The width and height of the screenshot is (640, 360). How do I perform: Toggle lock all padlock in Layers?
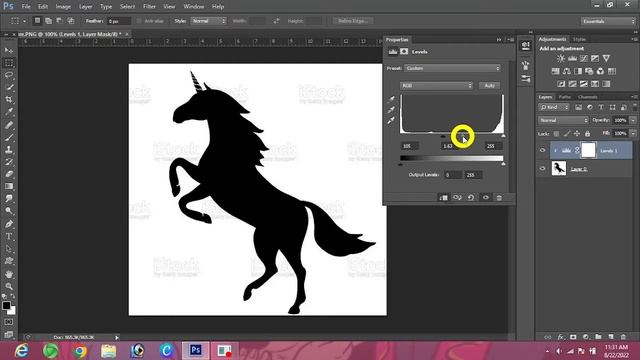click(x=587, y=134)
